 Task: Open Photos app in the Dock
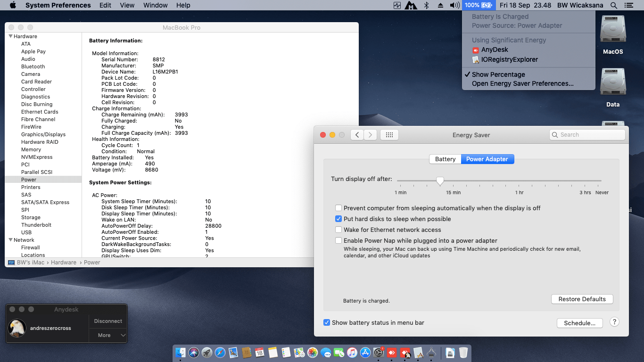tap(313, 352)
